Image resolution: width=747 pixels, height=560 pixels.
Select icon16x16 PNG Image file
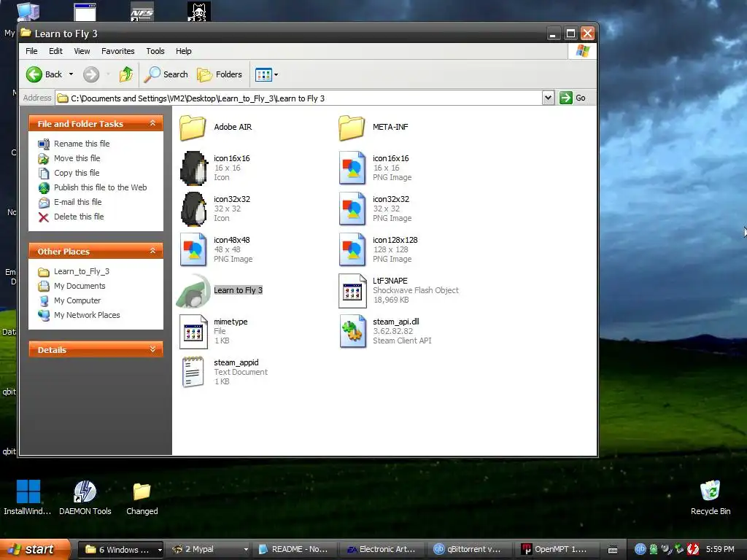coord(352,168)
